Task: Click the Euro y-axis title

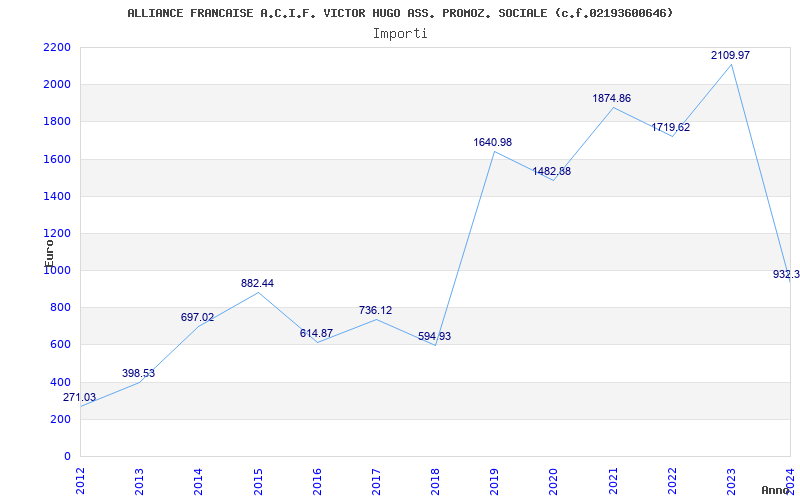Action: 48,254
